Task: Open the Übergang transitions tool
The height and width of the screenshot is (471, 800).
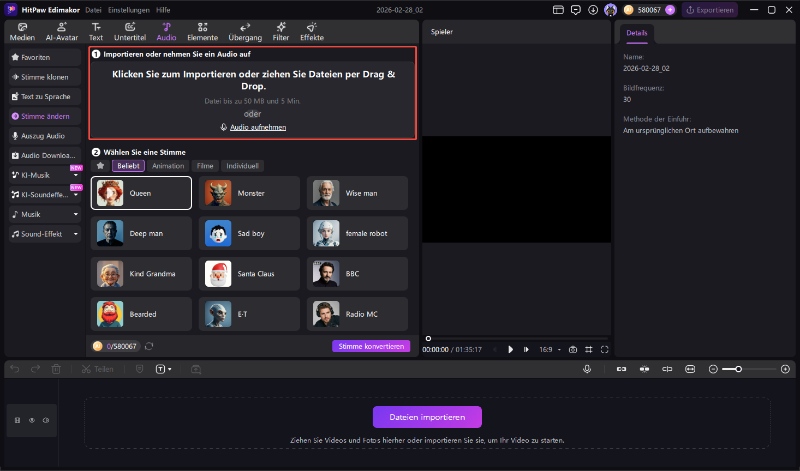Action: point(245,31)
